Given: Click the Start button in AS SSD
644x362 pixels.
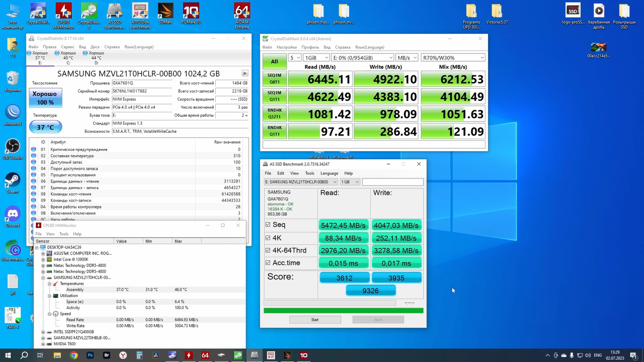Looking at the screenshot, I should click(315, 320).
